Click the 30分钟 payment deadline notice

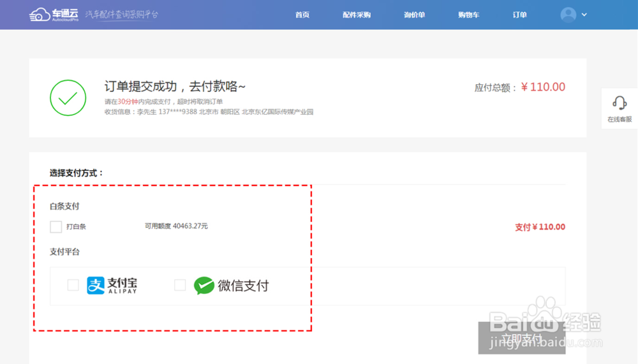163,101
